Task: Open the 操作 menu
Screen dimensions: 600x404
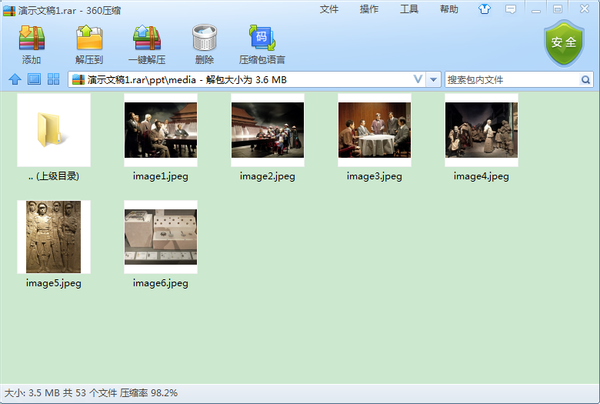Action: tap(369, 9)
